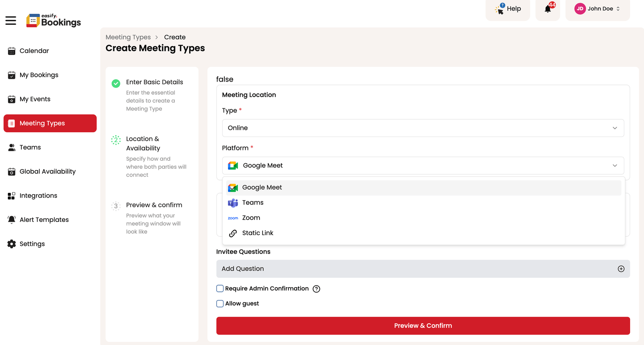
Task: Open Global Availability in sidebar
Action: [50, 172]
